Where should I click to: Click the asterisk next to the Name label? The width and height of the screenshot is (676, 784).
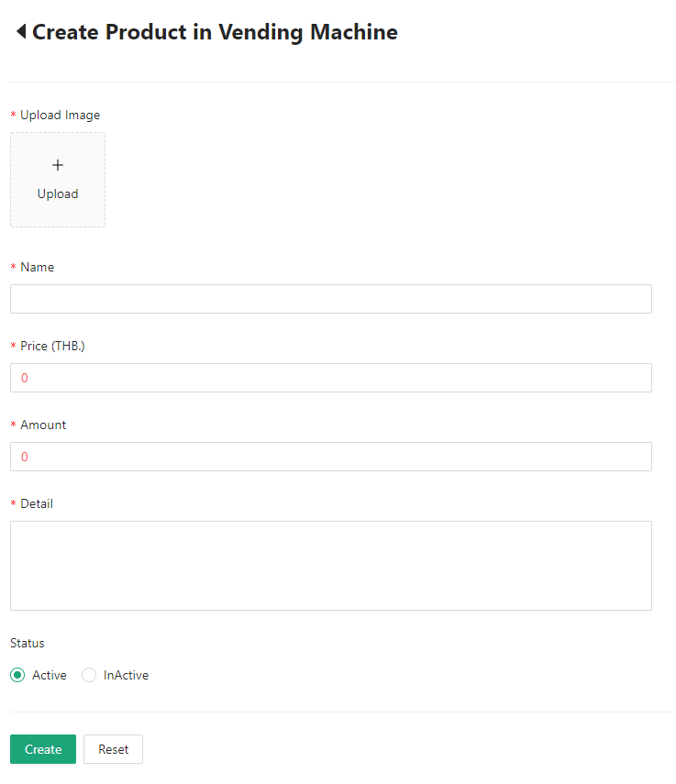(13, 267)
